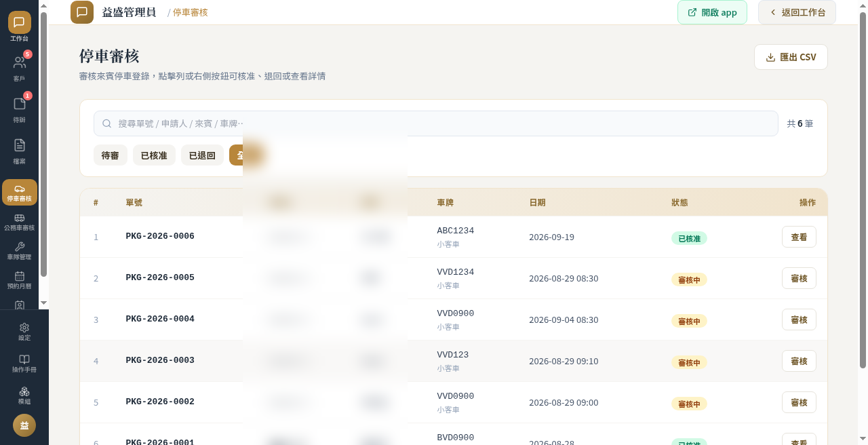Click license plate ABC1234
868x445 pixels.
pos(456,231)
